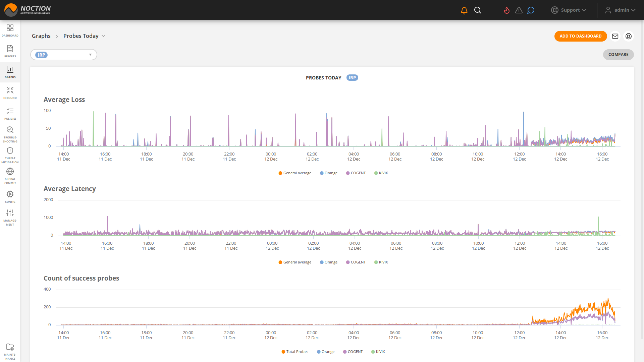Open Troubleshooting in the sidebar
Screen dimensions: 644x362
(x=10, y=134)
